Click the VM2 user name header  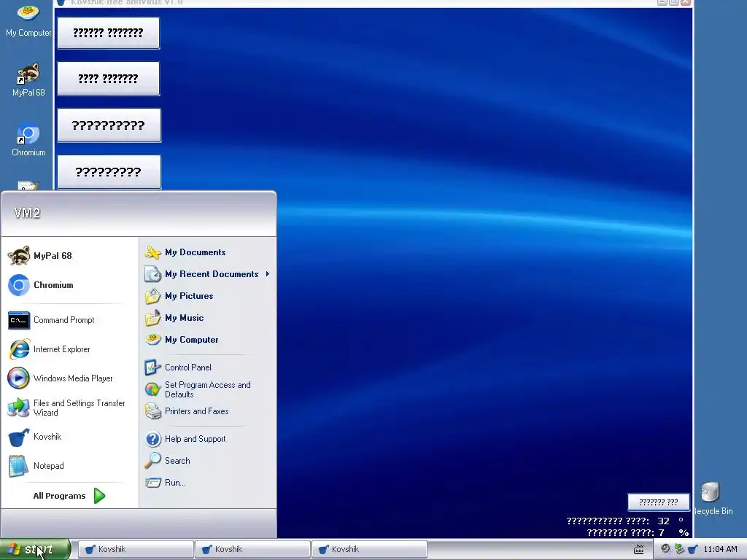coord(27,213)
